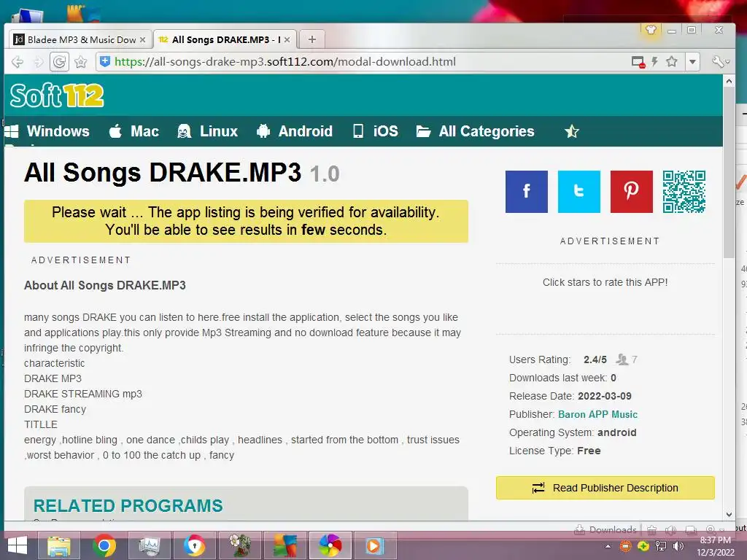The width and height of the screenshot is (747, 560).
Task: Click the RELATED PROGRAMS heading
Action: pos(128,506)
